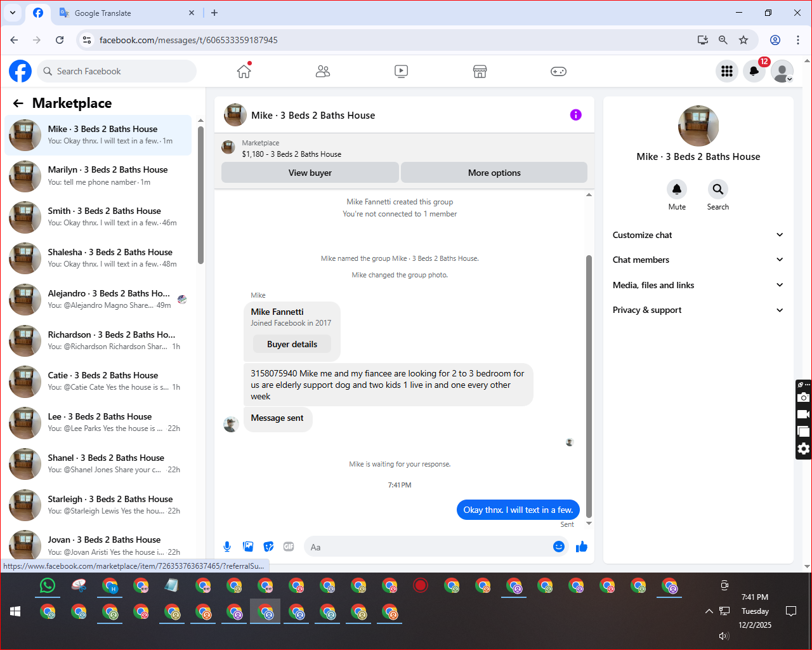Open the Marketplace storefront icon
The image size is (812, 650).
pos(480,71)
